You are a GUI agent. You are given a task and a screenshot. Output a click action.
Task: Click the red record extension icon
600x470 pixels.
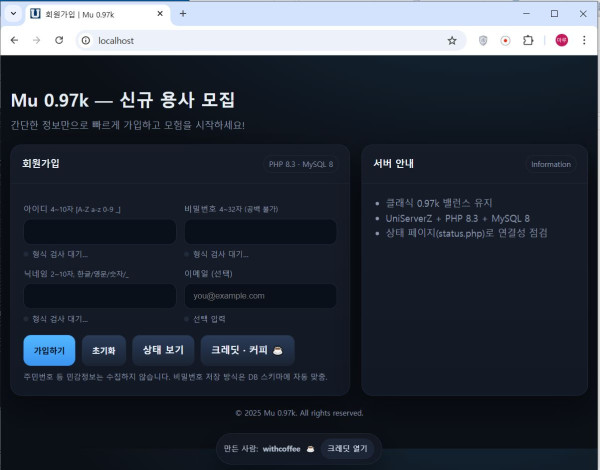pyautogui.click(x=505, y=40)
